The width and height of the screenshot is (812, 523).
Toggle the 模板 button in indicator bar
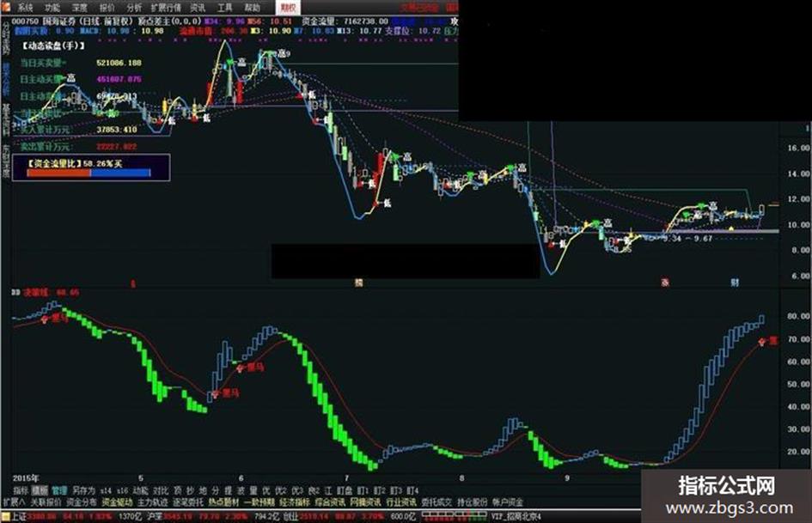click(x=40, y=490)
